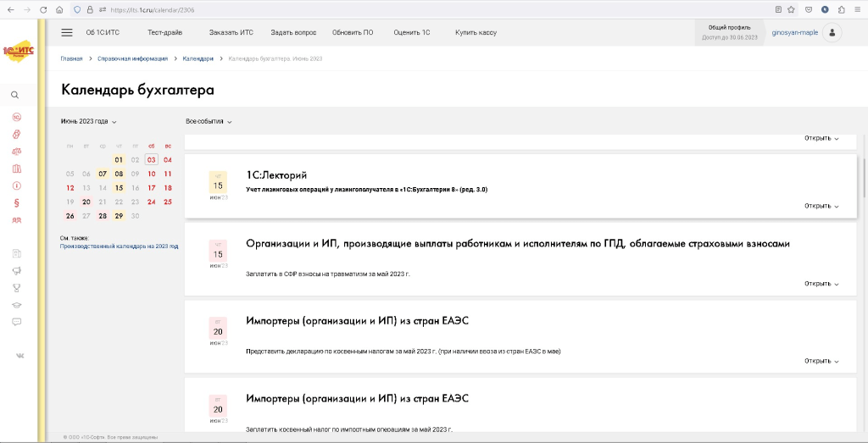Screen dimensions: 868x443
Task: Click the megaphone icon in left sidebar
Action: tap(16, 270)
